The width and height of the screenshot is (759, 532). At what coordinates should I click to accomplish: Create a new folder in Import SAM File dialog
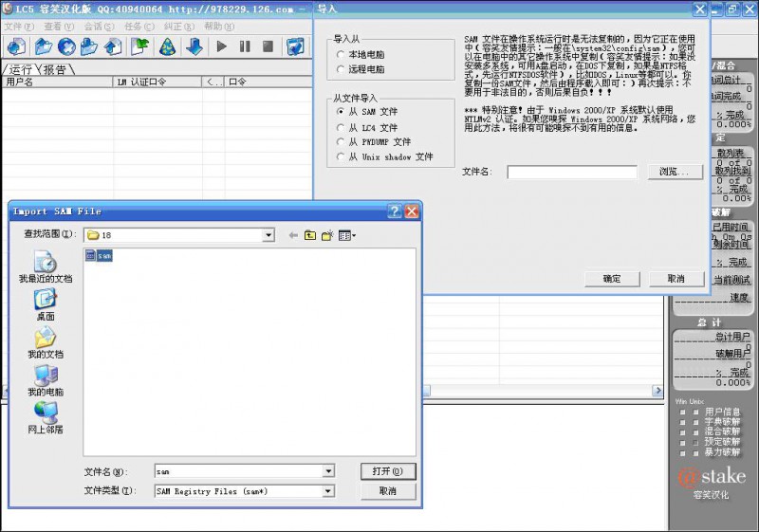(327, 235)
